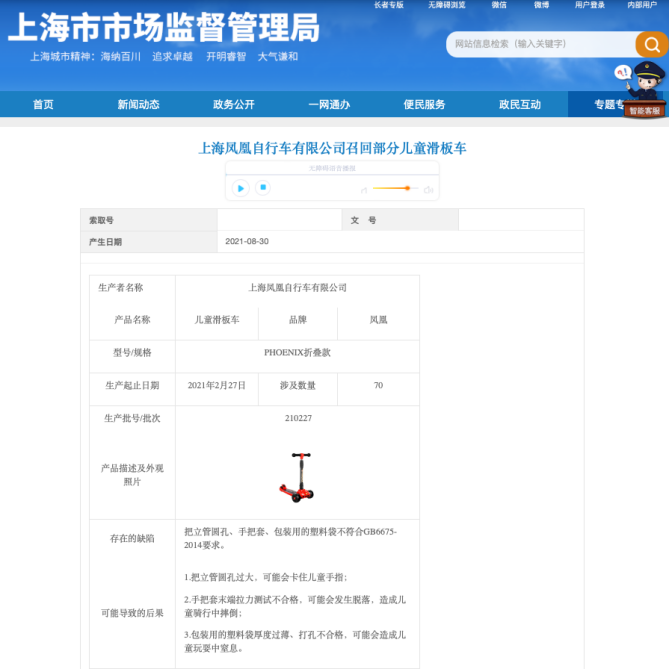Click the PHOENIX折叠款 model value

coord(297,352)
